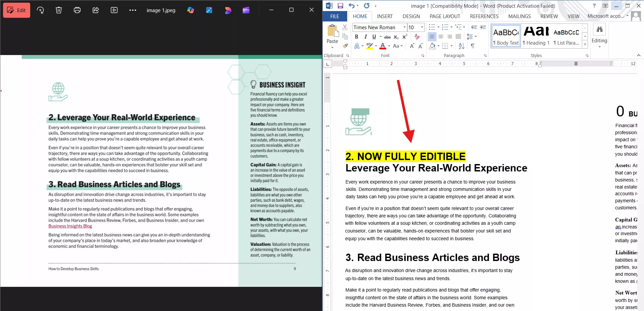Sort paragraphs with the A-Z icon
644x311 pixels.
coord(462,46)
